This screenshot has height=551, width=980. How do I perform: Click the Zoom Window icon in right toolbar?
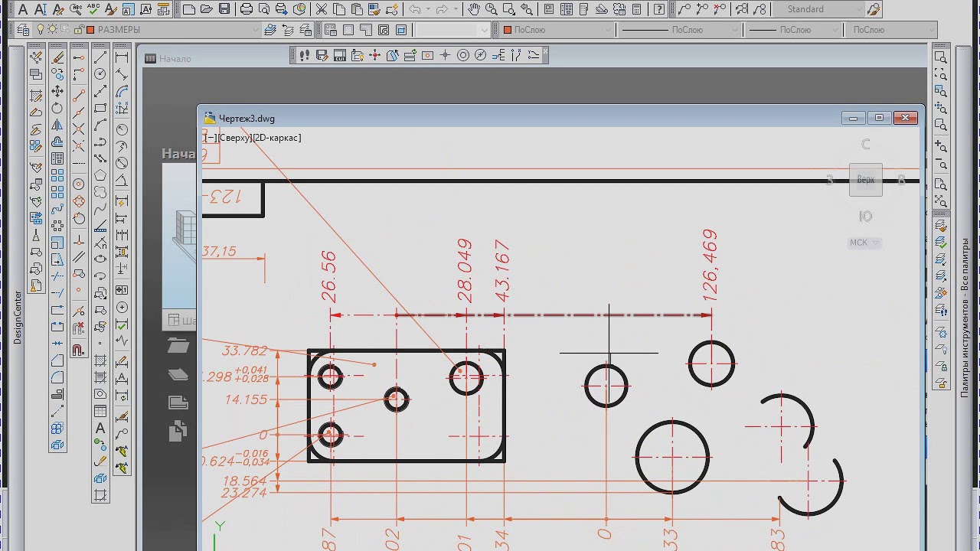(941, 57)
